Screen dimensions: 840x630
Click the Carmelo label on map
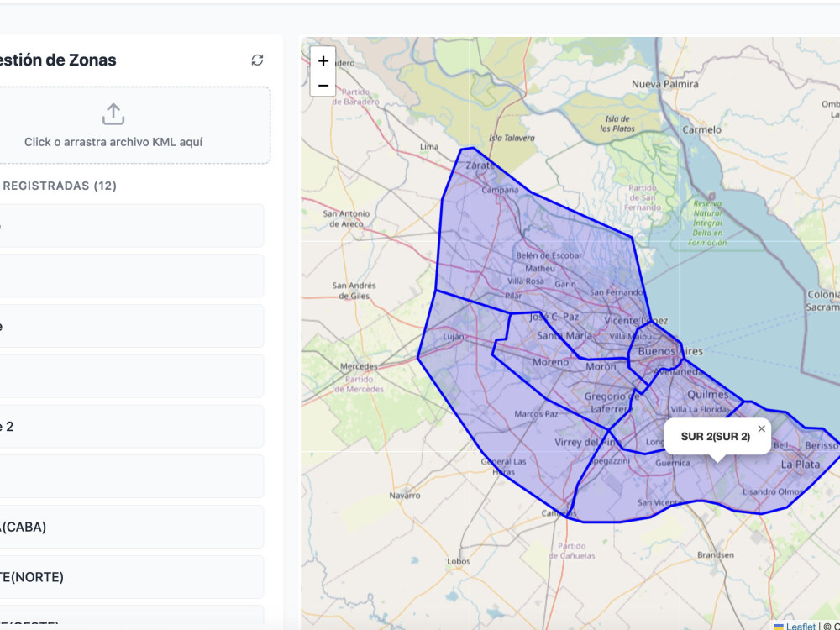tap(701, 129)
